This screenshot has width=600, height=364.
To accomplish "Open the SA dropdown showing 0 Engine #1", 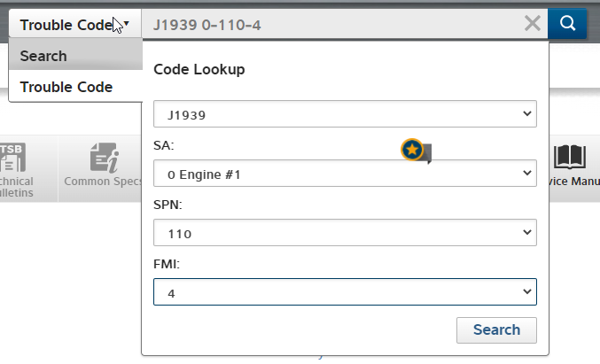I will click(345, 174).
